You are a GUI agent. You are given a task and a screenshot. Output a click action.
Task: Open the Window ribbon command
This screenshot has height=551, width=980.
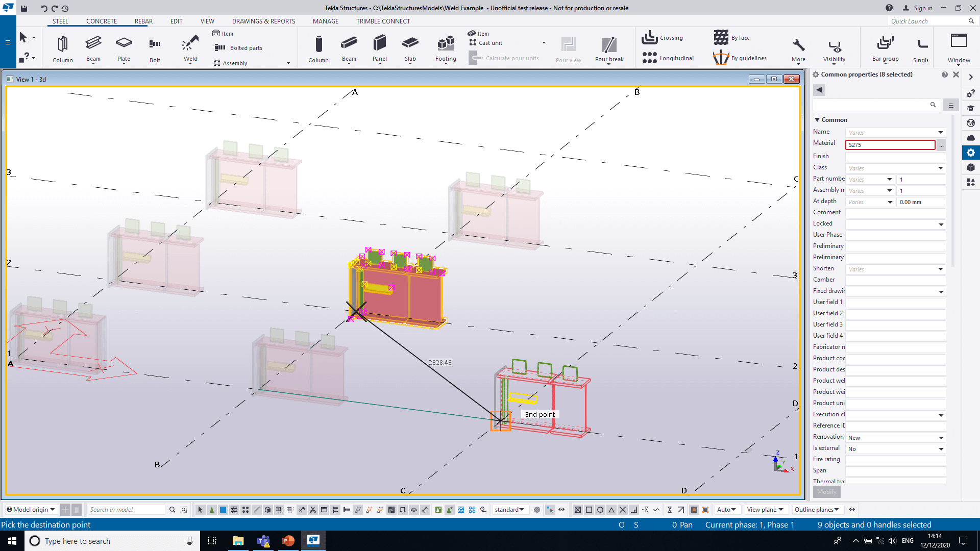pyautogui.click(x=959, y=49)
